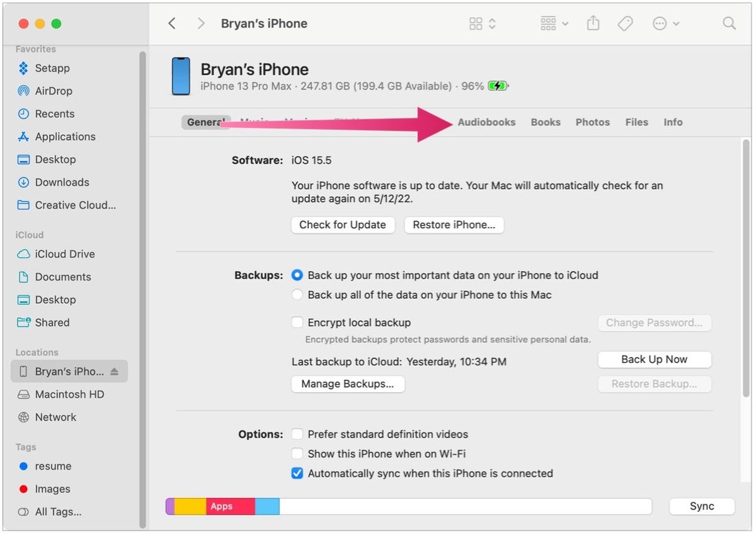This screenshot has height=534, width=756.
Task: Click Check for Update
Action: pyautogui.click(x=343, y=224)
